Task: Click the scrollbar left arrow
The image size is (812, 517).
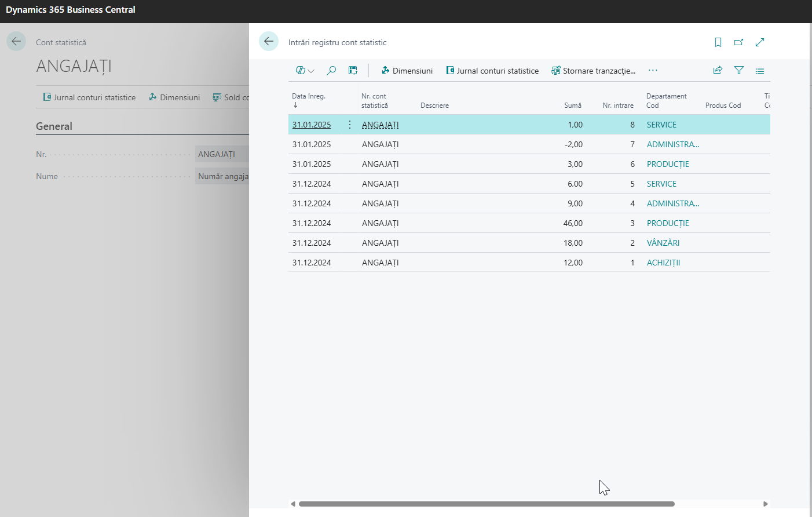Action: [x=293, y=504]
